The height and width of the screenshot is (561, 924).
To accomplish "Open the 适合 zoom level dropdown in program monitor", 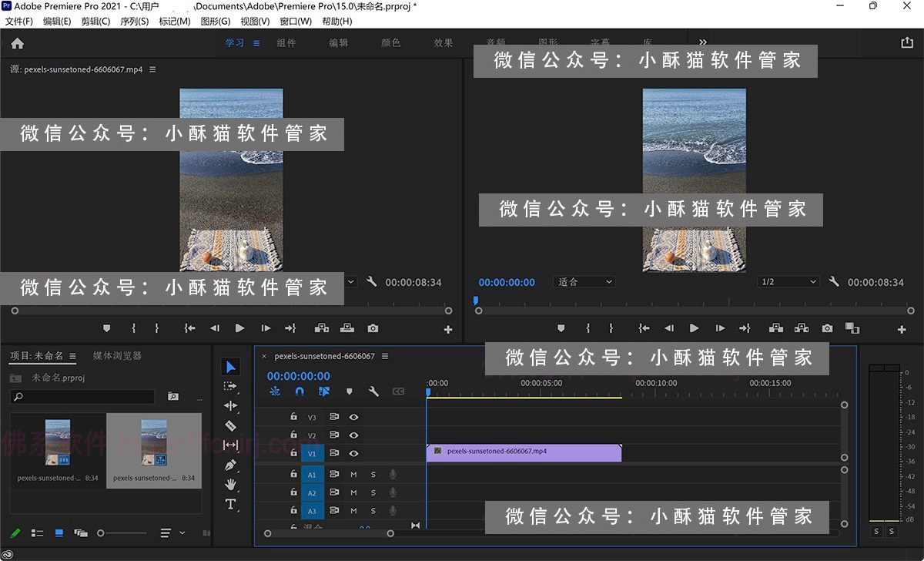I will tap(584, 281).
